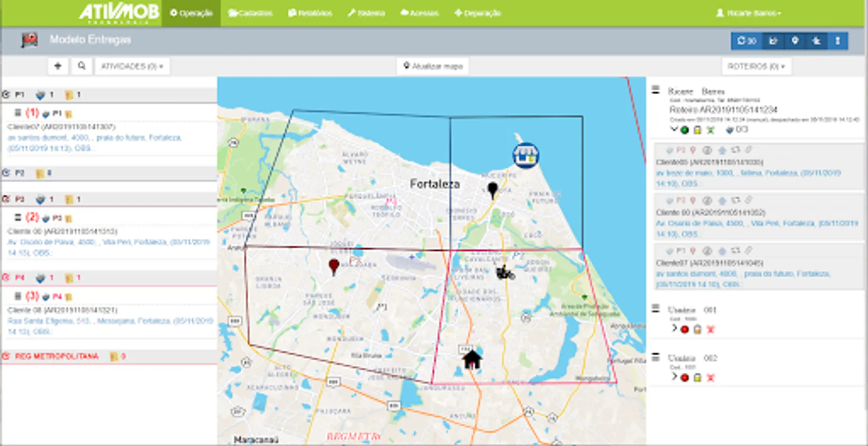Click the up arrow icon on the third route stop
This screenshot has height=446, width=868.
[x=722, y=251]
